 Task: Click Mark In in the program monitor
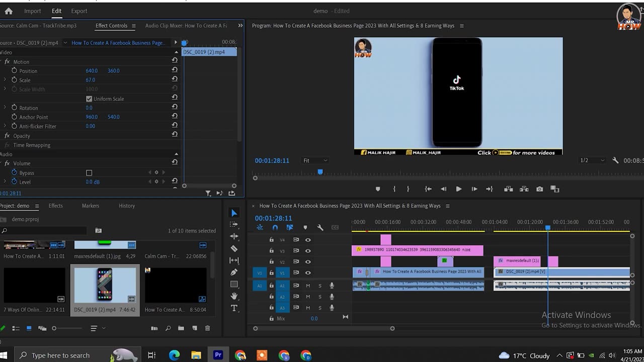(x=394, y=189)
